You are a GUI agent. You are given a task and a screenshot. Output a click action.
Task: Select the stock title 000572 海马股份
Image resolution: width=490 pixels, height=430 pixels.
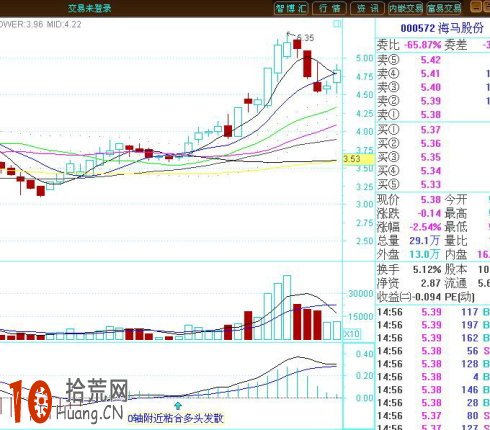tap(442, 28)
